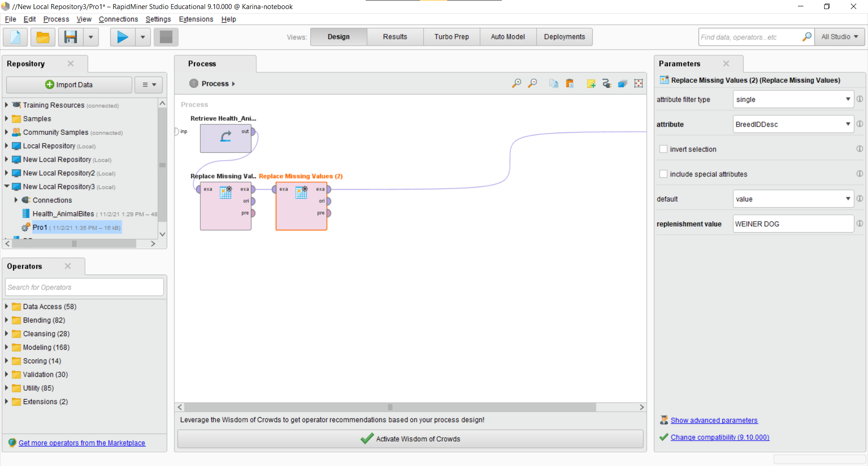Stop the process with the gray square button
Screen dimensions: 868x466
tap(166, 37)
